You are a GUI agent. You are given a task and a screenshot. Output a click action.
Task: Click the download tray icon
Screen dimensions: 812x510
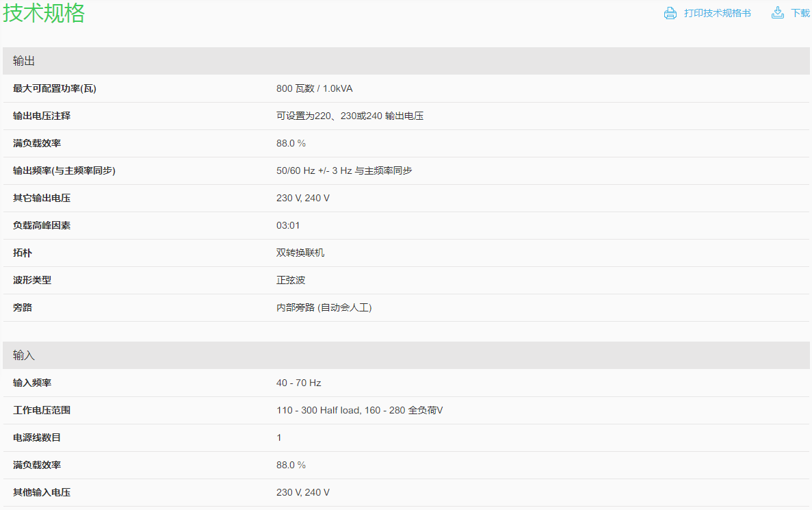(x=777, y=13)
